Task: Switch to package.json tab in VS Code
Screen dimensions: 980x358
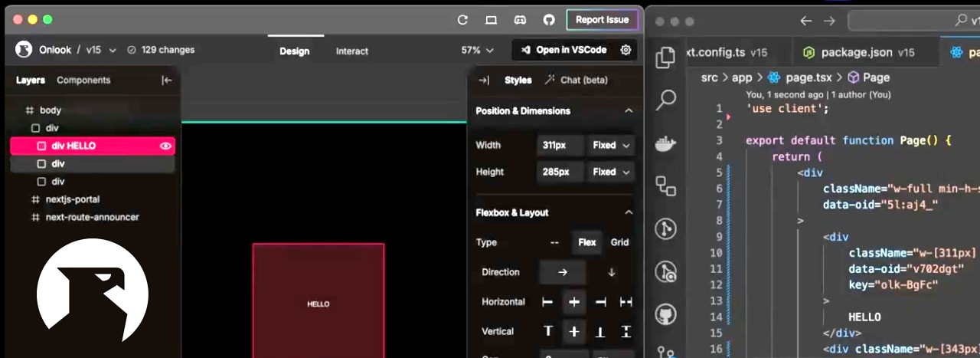Action: 858,53
